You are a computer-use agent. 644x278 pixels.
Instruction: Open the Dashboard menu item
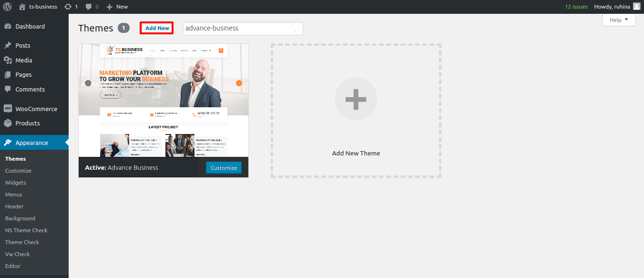(x=30, y=27)
